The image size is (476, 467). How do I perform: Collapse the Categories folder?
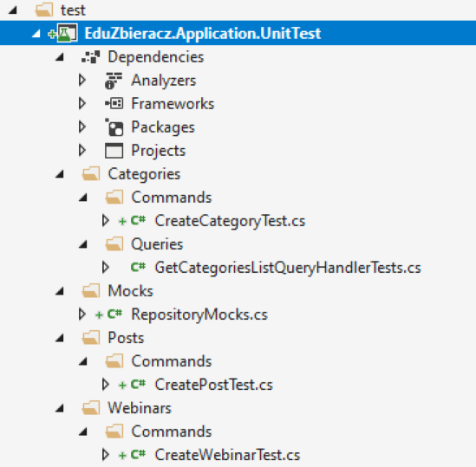pyautogui.click(x=60, y=174)
